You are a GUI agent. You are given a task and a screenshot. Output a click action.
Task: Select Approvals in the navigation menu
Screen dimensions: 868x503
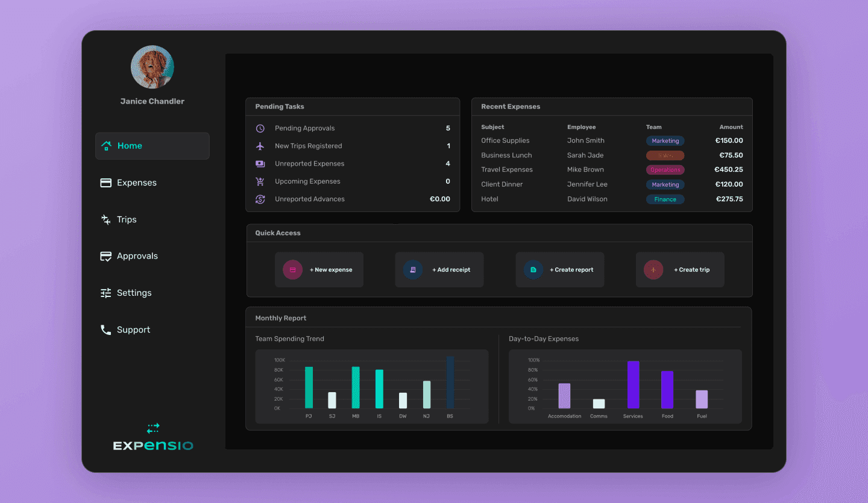[135, 255]
